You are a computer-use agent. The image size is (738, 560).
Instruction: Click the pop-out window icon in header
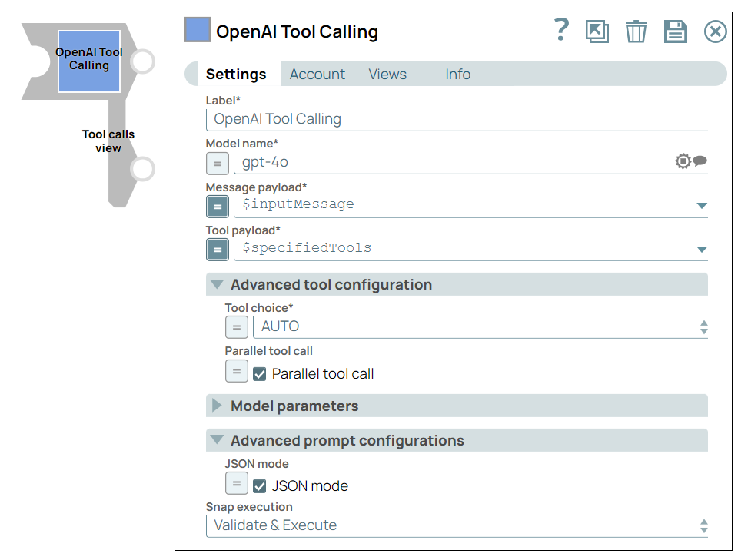click(597, 31)
